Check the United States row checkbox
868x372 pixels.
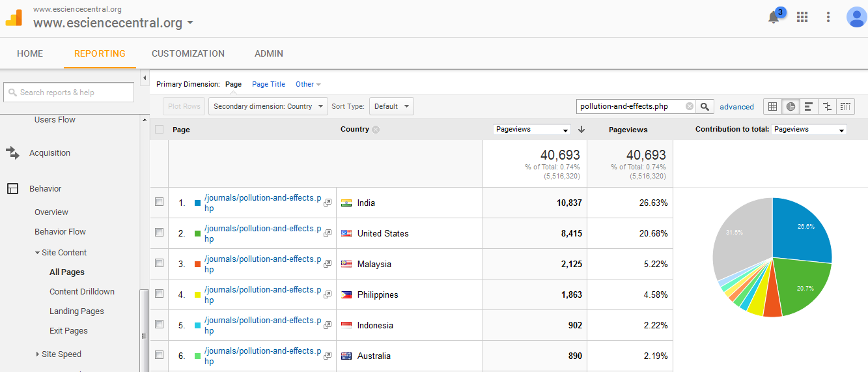coord(160,233)
